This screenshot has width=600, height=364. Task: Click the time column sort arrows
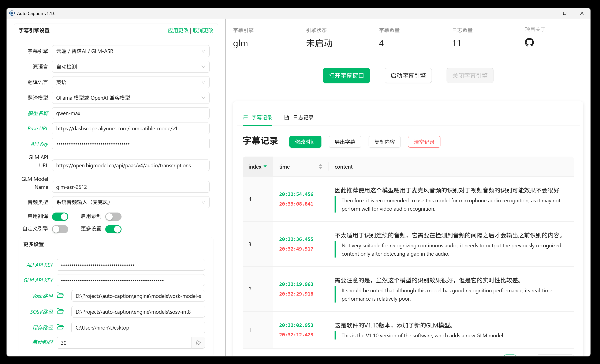coord(320,166)
